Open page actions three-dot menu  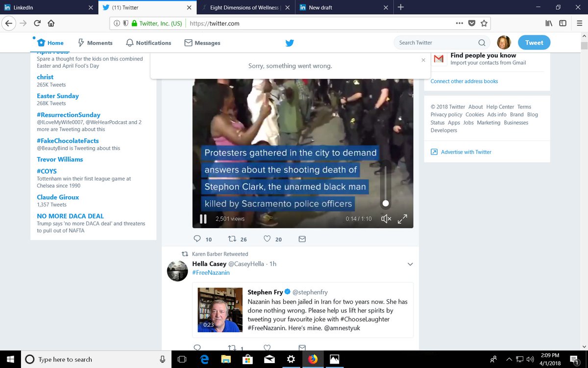click(x=459, y=23)
